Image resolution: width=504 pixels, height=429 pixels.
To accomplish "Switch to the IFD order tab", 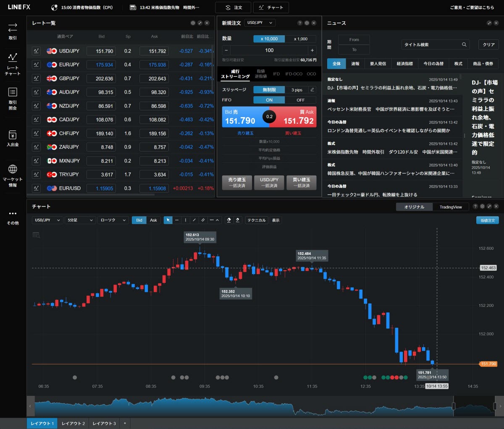I will point(276,74).
